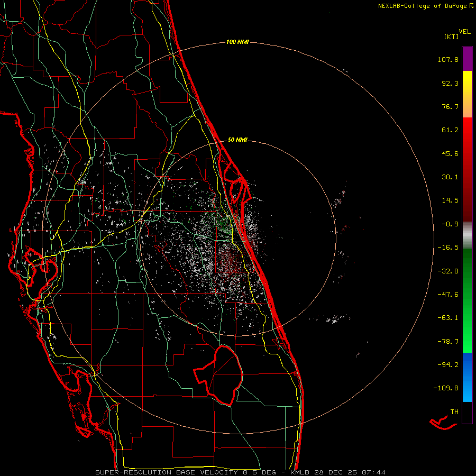The height and width of the screenshot is (476, 476).
Task: Click the KMLB radar station identifier
Action: click(x=300, y=472)
